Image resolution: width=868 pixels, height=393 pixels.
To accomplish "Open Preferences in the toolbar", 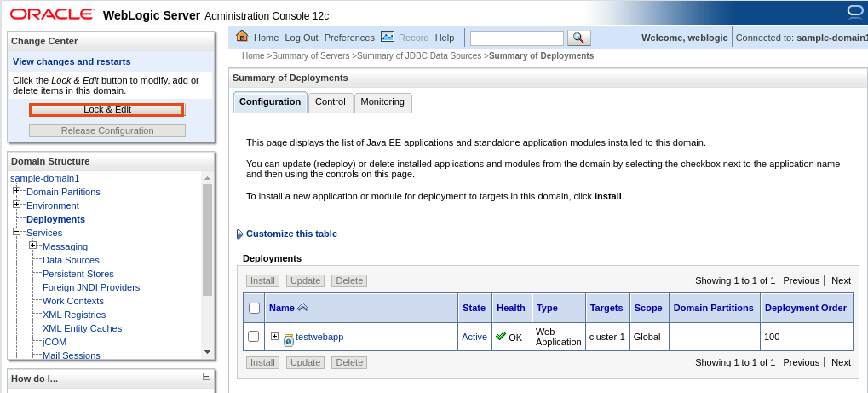I will (x=349, y=38).
